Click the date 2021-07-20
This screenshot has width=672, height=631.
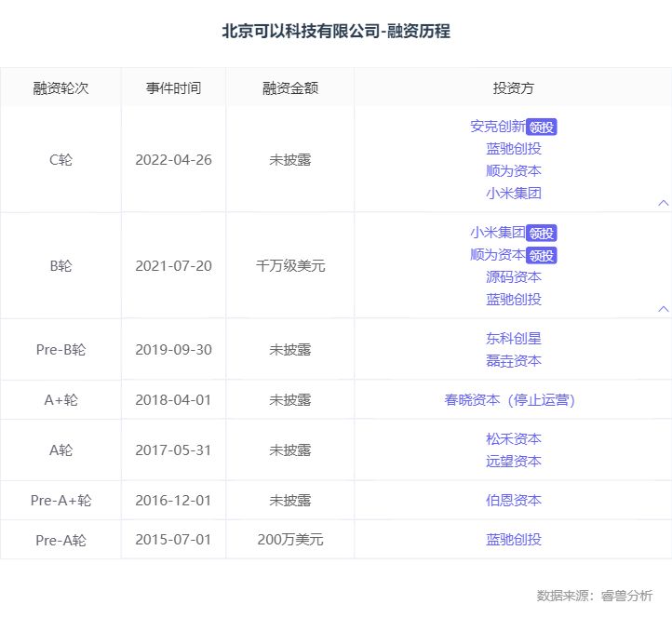pos(173,266)
